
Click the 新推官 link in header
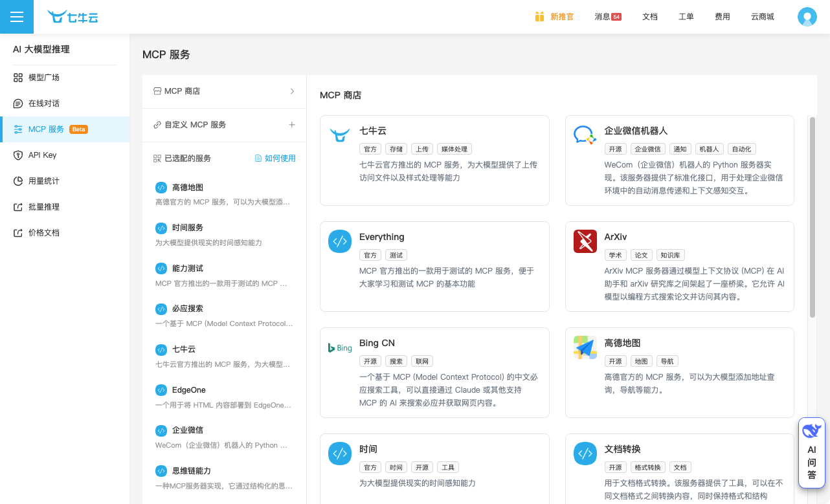click(562, 17)
